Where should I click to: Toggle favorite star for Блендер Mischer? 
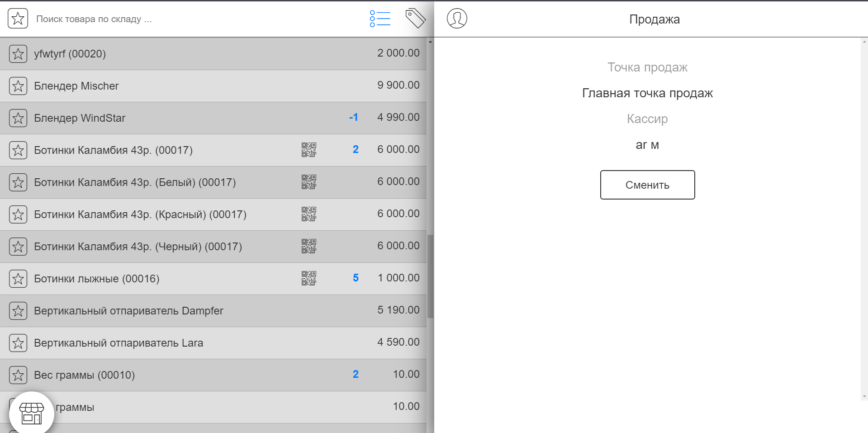(18, 86)
